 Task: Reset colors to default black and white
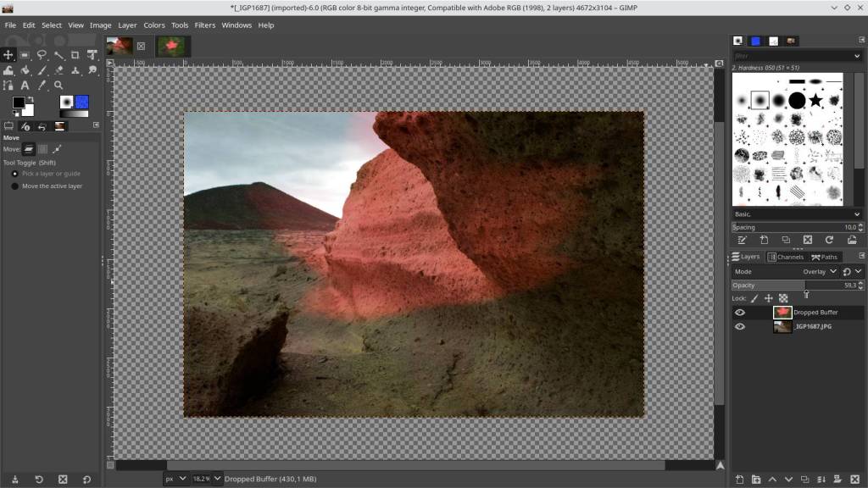15,114
